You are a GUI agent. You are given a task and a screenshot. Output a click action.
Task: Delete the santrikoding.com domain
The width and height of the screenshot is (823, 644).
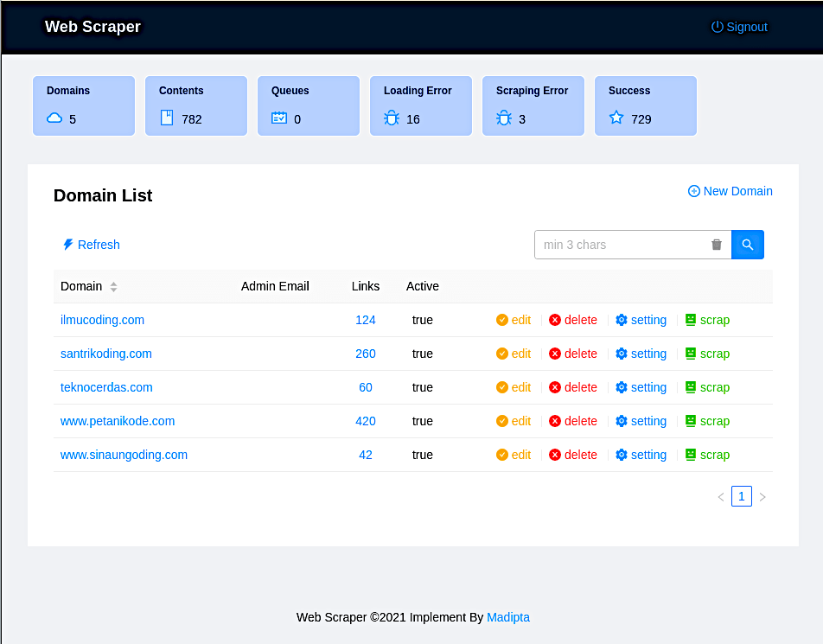573,354
